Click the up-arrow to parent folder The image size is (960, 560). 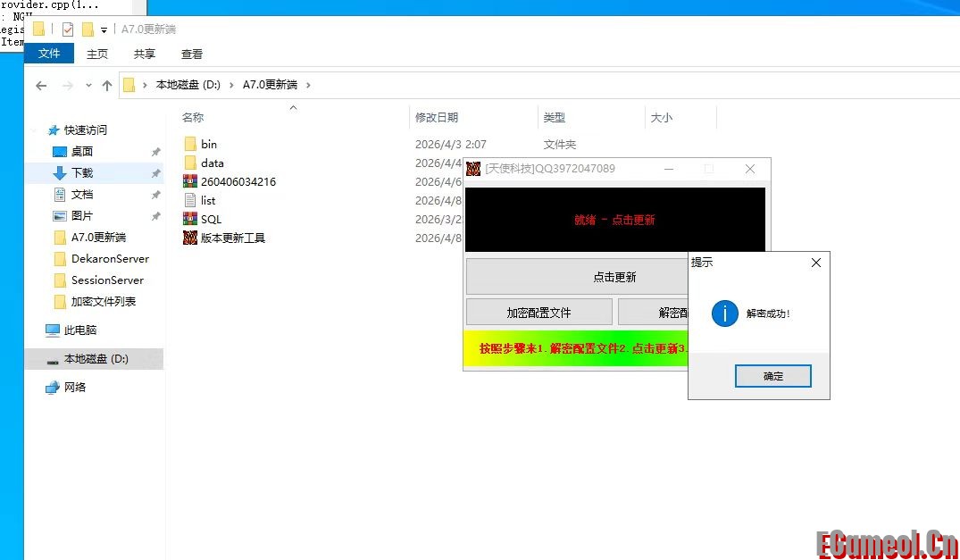pos(106,84)
